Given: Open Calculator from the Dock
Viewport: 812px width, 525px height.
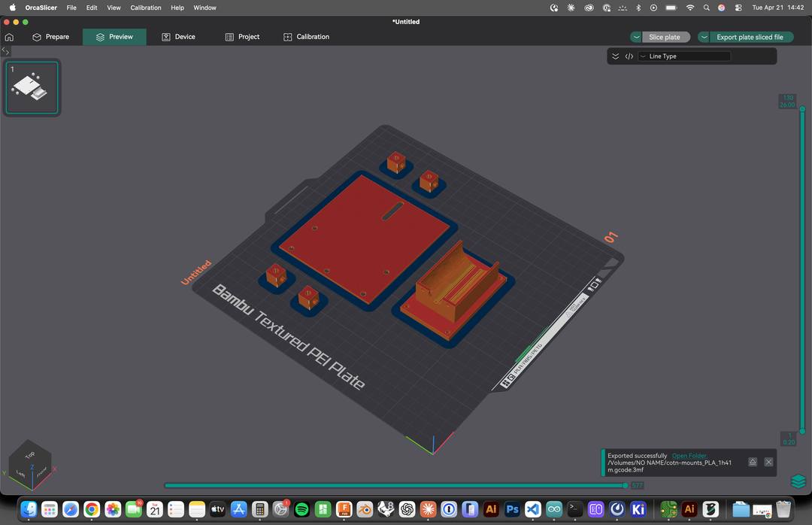Looking at the screenshot, I should coord(260,509).
